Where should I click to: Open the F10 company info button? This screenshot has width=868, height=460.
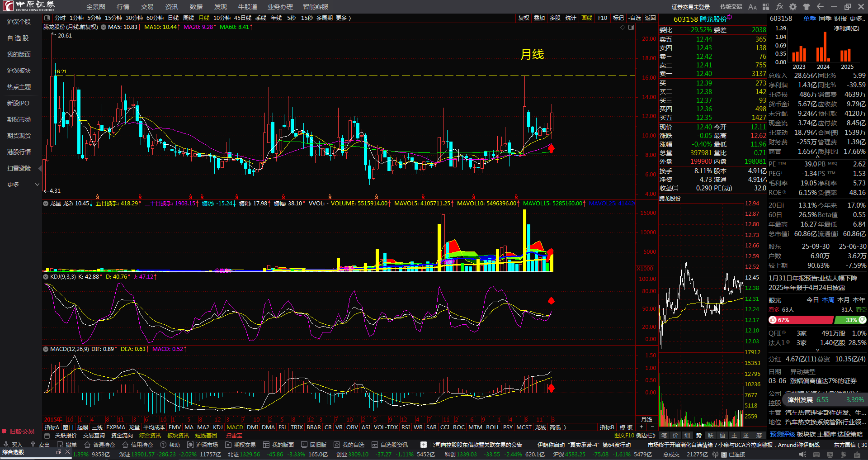coord(603,18)
